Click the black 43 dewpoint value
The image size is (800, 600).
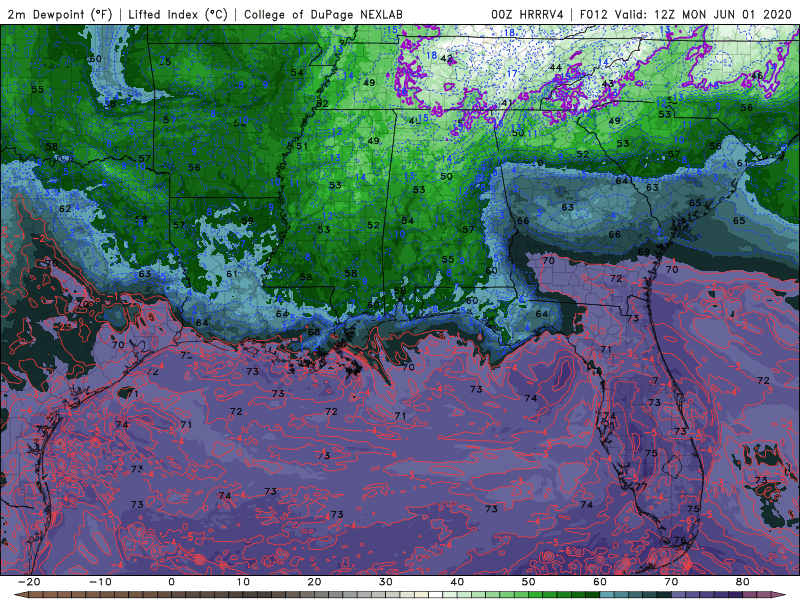pyautogui.click(x=607, y=84)
